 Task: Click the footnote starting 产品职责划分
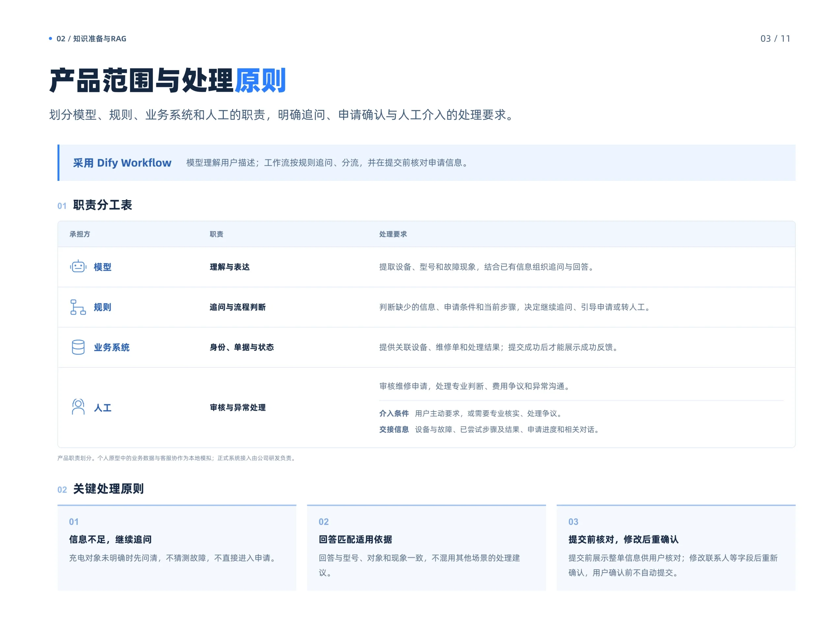177,458
